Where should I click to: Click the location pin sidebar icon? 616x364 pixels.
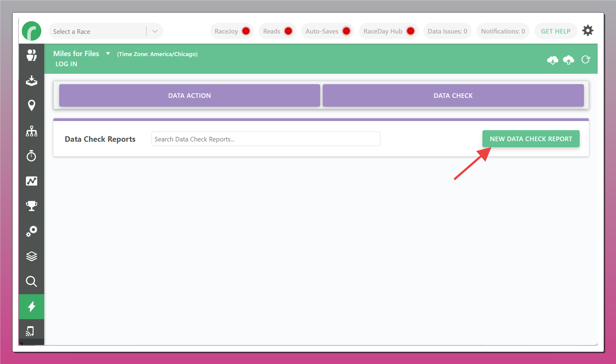point(31,105)
